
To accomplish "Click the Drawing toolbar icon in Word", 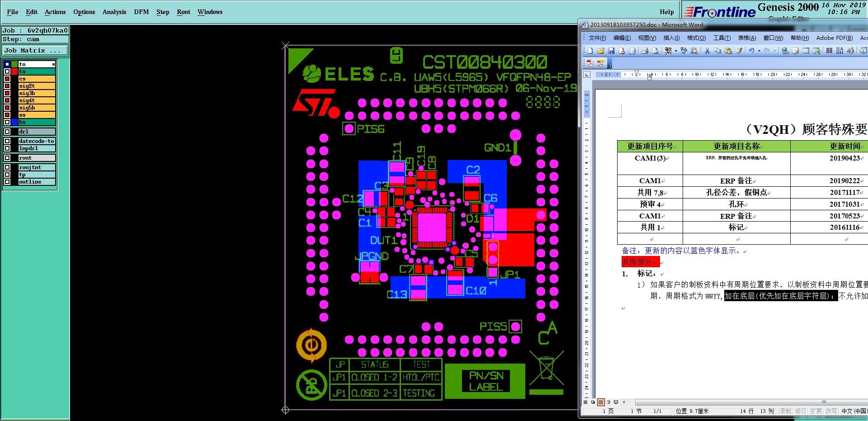I will coord(850,51).
